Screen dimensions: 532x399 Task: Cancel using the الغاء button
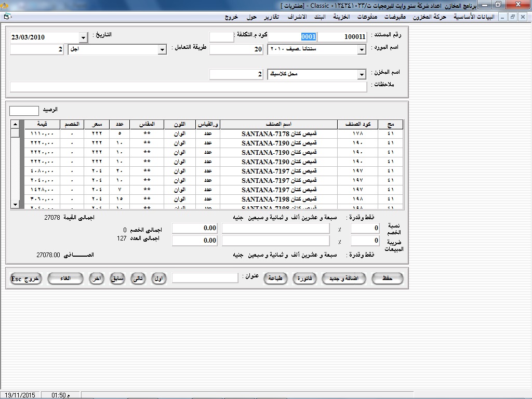click(65, 279)
